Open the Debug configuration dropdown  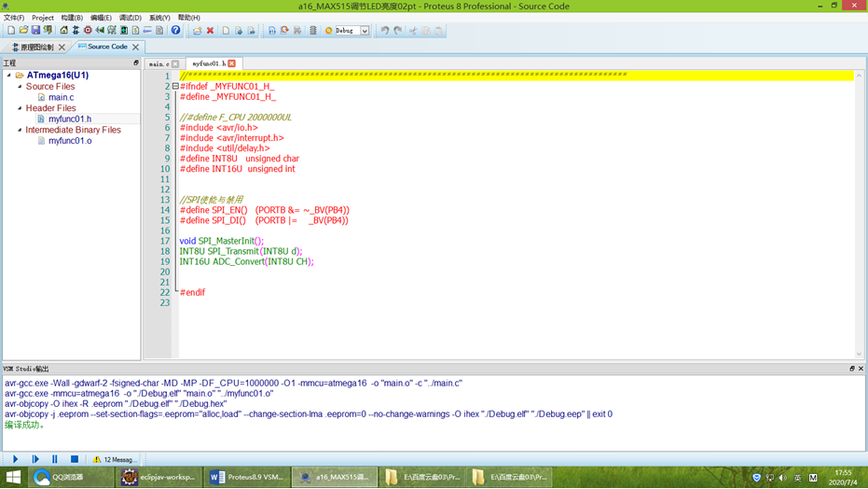click(365, 31)
